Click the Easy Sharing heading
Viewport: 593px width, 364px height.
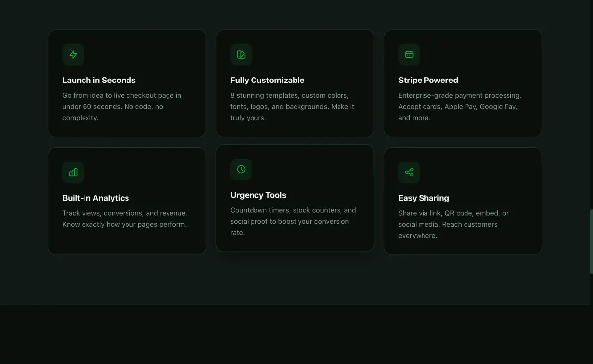(x=424, y=198)
